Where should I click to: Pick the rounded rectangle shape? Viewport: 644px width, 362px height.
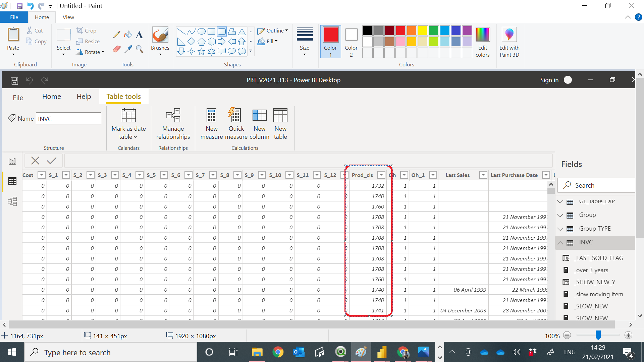222,32
